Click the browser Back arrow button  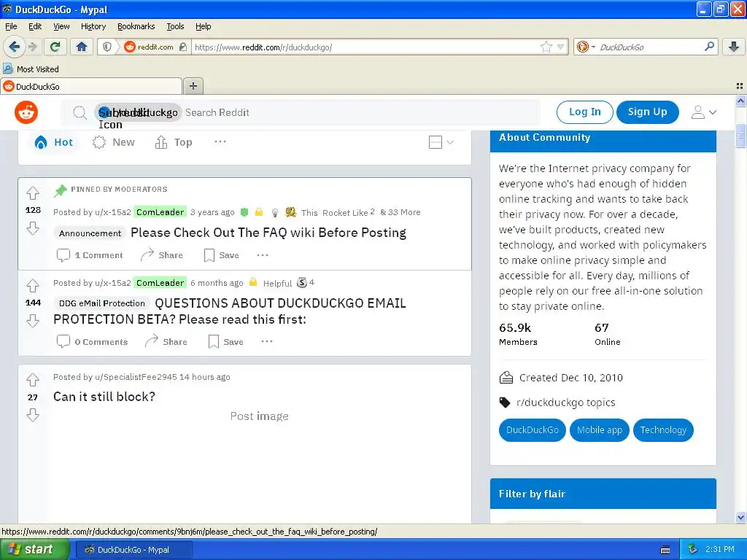click(x=14, y=47)
